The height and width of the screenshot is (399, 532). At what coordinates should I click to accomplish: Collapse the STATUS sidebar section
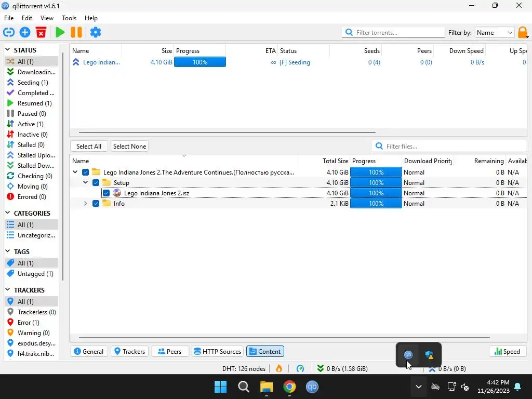(x=8, y=50)
